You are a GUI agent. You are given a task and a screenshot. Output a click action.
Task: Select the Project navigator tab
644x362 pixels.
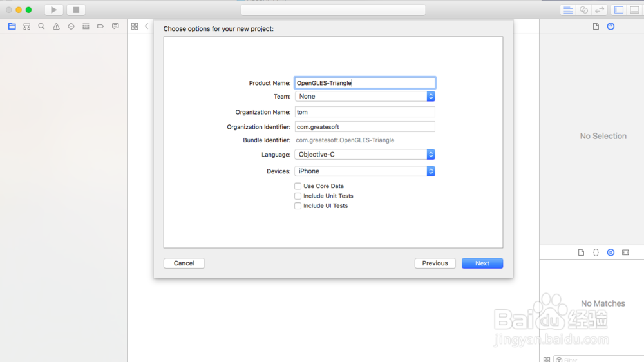12,26
